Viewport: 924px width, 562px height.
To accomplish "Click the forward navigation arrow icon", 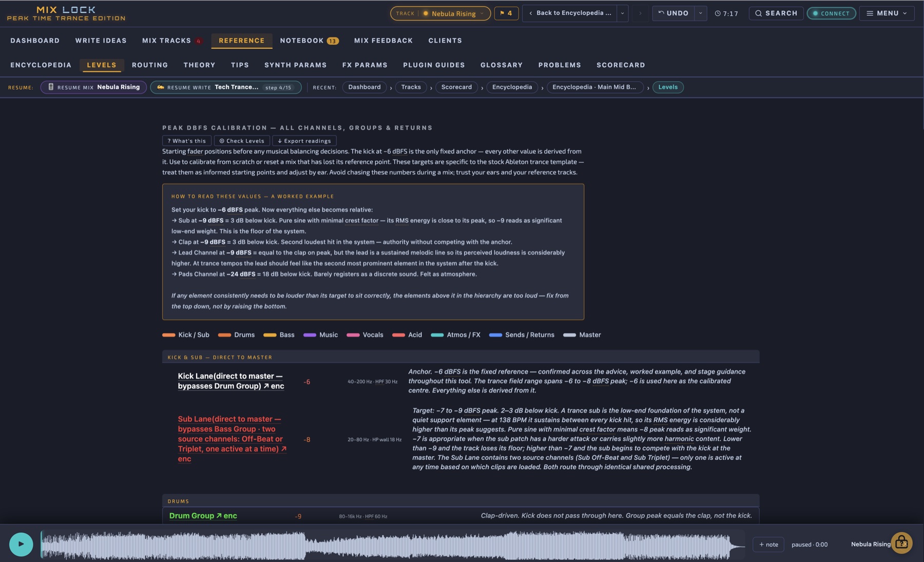I will [640, 13].
